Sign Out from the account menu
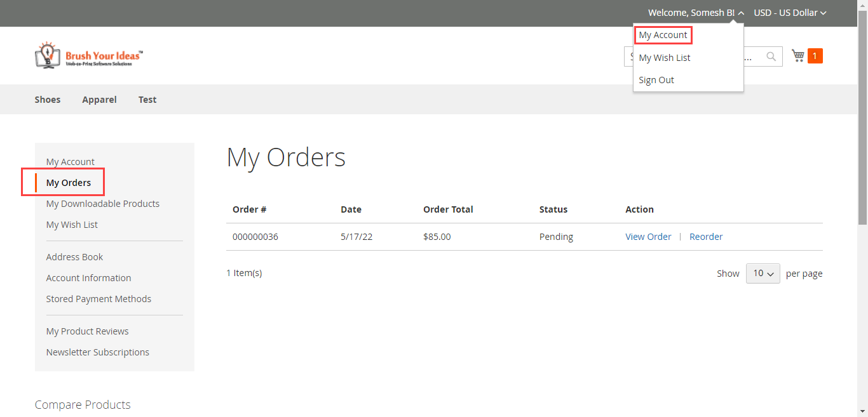The width and height of the screenshot is (868, 417). coord(656,79)
